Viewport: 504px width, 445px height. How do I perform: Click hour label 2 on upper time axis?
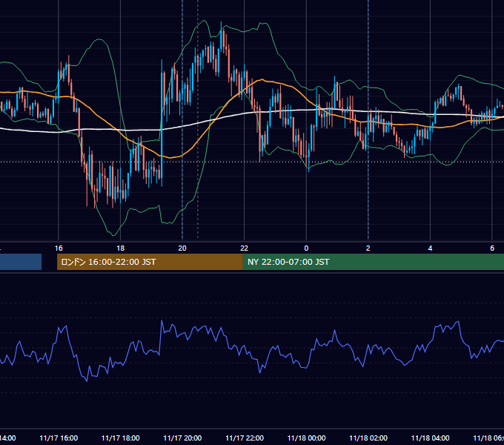coord(368,248)
